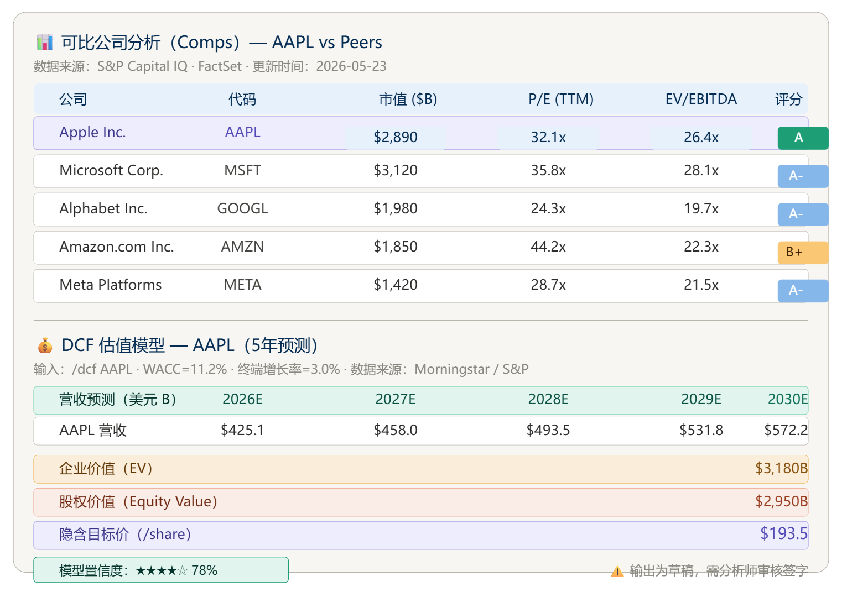Click Microsoft's 28.1x EV/EBITDA value

(701, 170)
